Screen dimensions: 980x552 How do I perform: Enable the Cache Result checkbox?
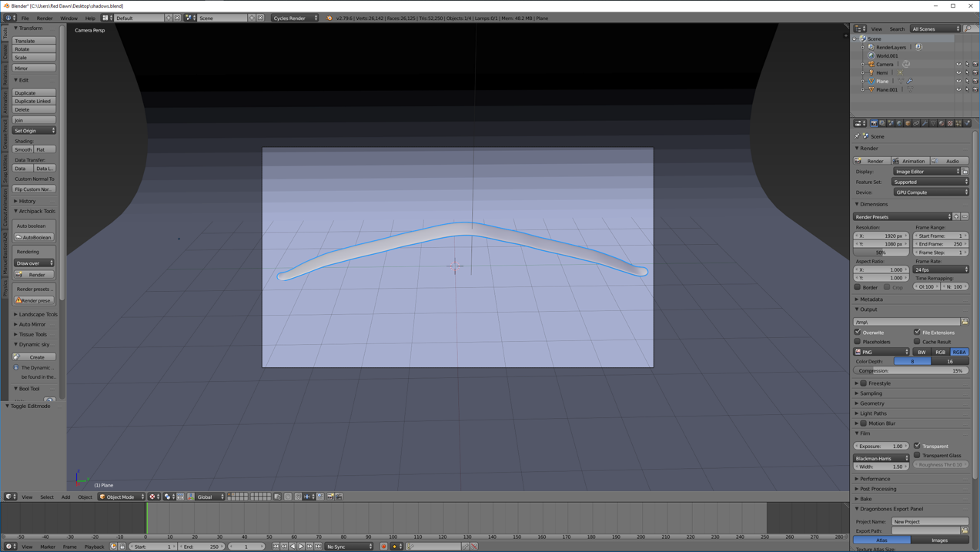[x=917, y=342]
